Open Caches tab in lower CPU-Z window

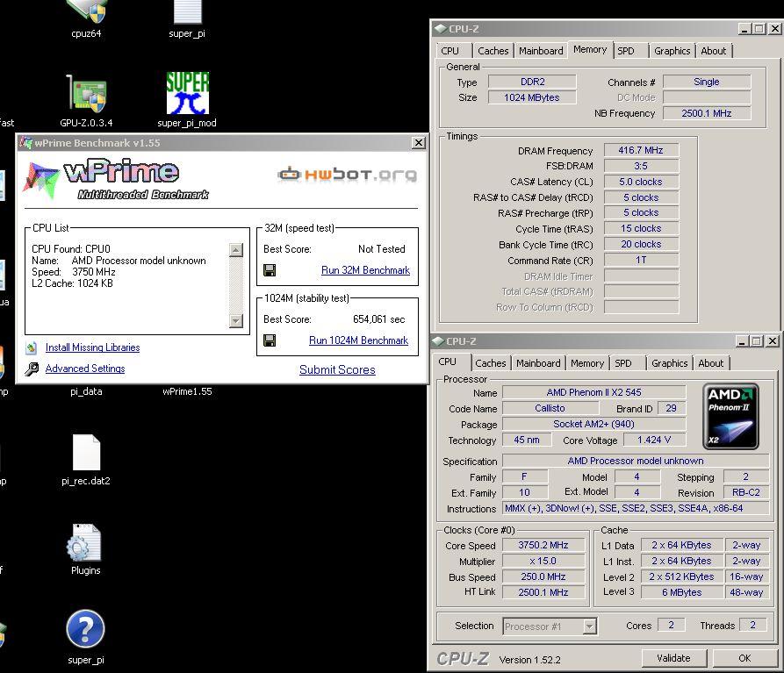(x=491, y=363)
